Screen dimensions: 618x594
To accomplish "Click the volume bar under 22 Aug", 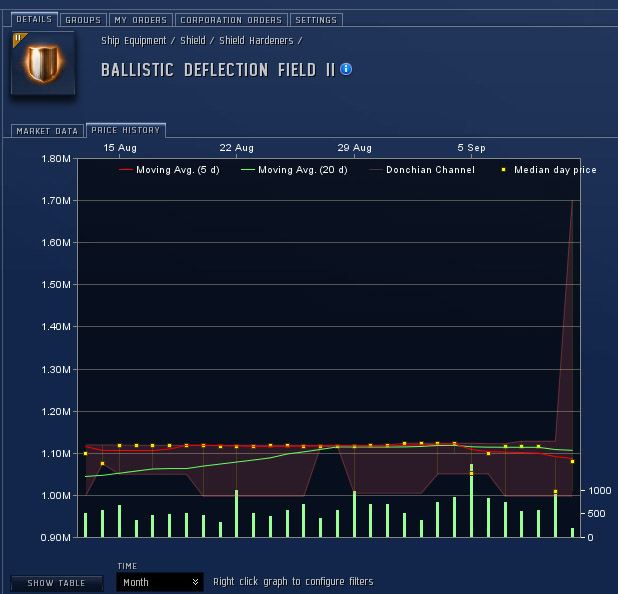I will (x=236, y=514).
